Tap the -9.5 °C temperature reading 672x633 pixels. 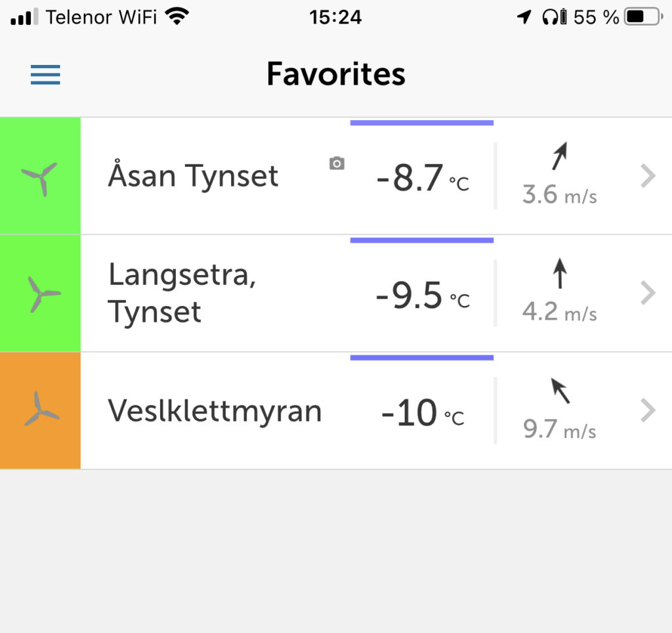click(x=423, y=295)
